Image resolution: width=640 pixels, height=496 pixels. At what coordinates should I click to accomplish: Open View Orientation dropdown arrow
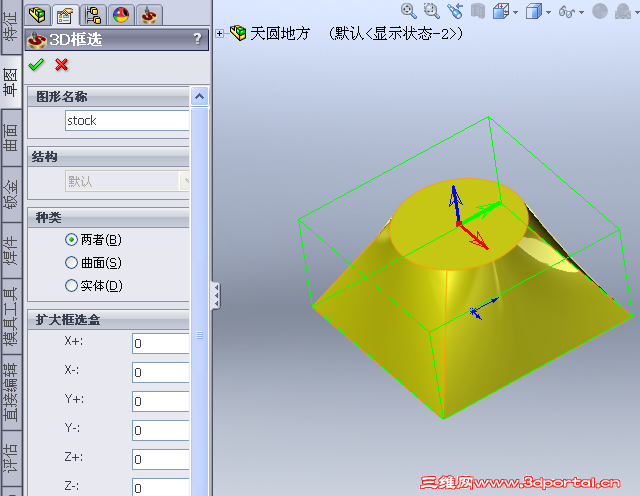click(515, 12)
